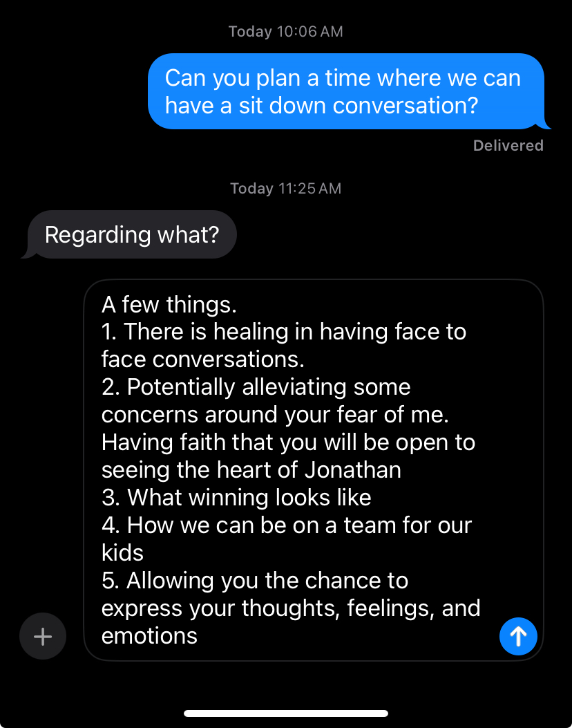The image size is (572, 728).
Task: Tap the "Delivered" status label
Action: (508, 145)
